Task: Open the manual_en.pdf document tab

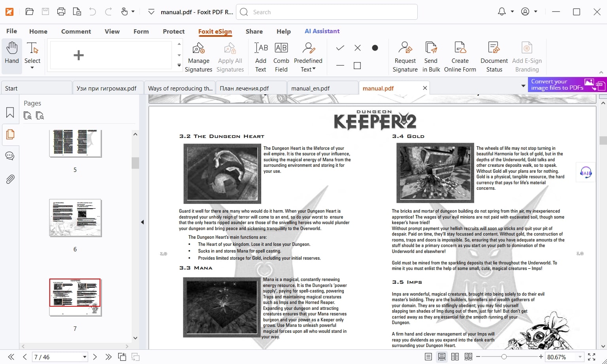Action: [322, 88]
